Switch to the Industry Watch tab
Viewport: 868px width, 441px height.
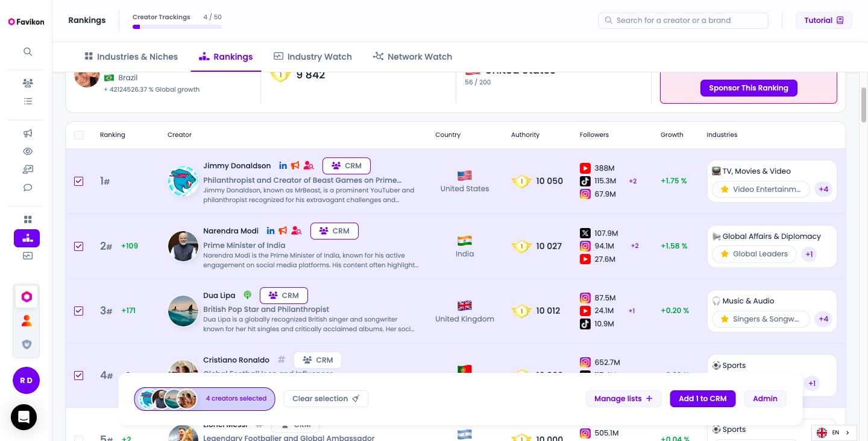click(312, 57)
